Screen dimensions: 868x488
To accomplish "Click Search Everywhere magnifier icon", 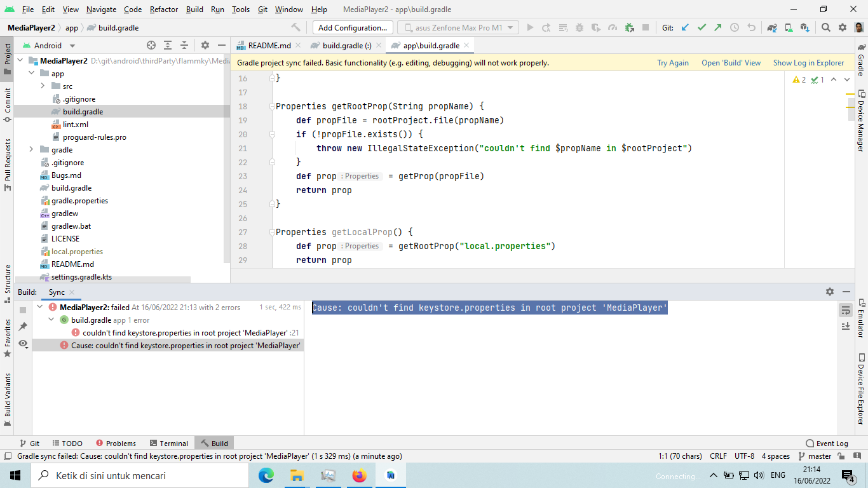I will [826, 27].
